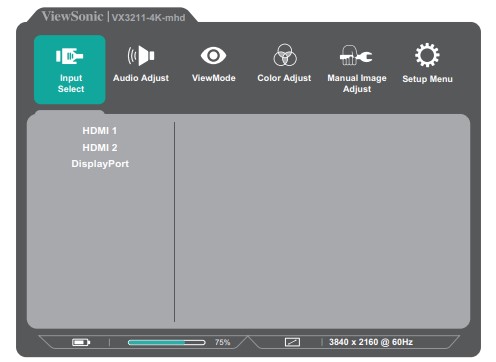Open the Audio Adjust speaker icon

pyautogui.click(x=141, y=55)
